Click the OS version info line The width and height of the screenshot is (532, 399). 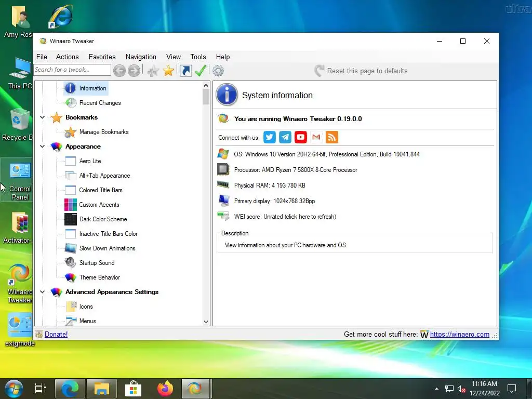(327, 154)
